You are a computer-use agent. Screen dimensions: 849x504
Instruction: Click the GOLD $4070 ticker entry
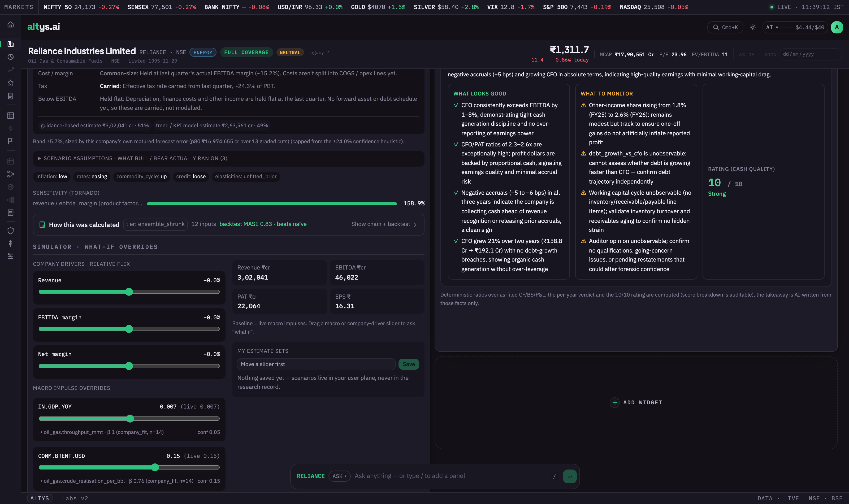[378, 7]
